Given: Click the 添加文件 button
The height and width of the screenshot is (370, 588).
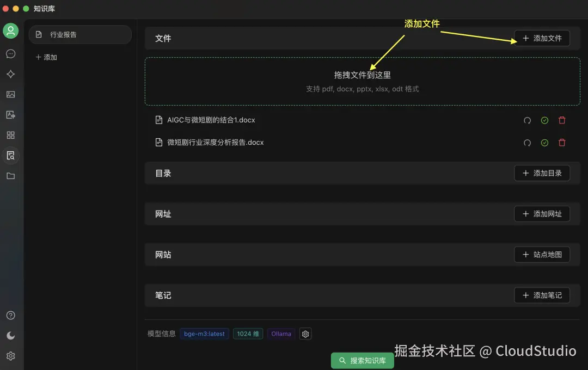Looking at the screenshot, I should [542, 38].
